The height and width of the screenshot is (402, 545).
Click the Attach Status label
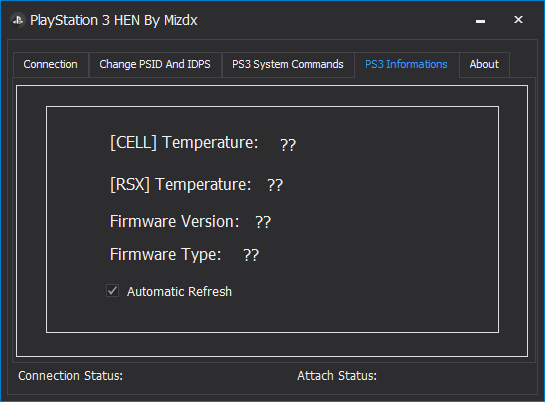tap(337, 376)
